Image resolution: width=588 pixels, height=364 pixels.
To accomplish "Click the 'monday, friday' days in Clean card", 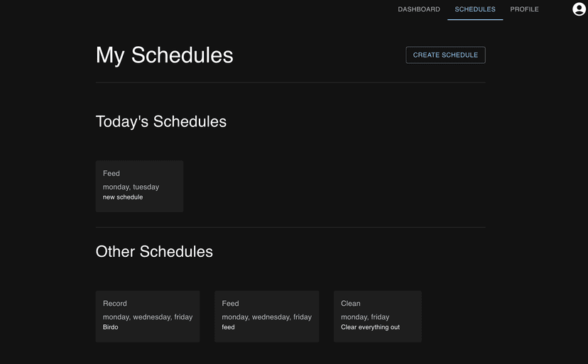I will click(x=365, y=317).
